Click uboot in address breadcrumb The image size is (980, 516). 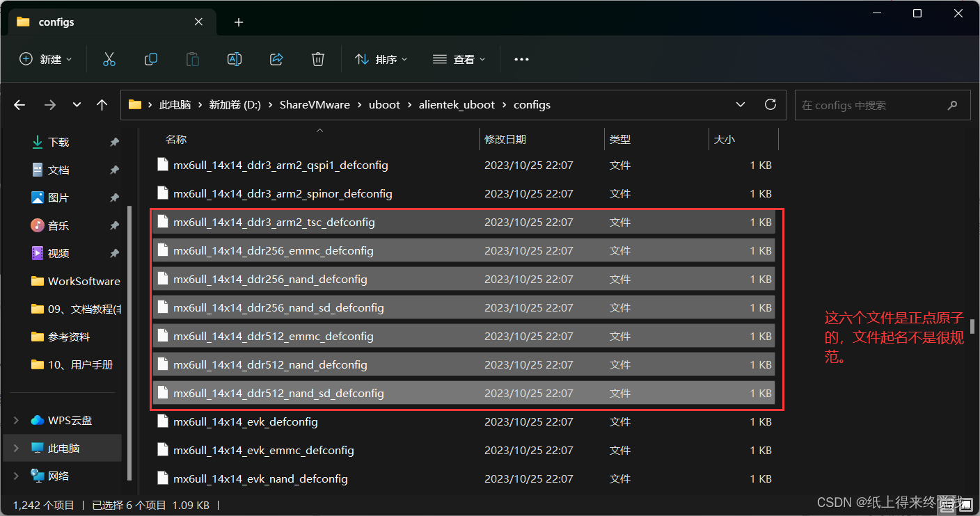tap(384, 105)
